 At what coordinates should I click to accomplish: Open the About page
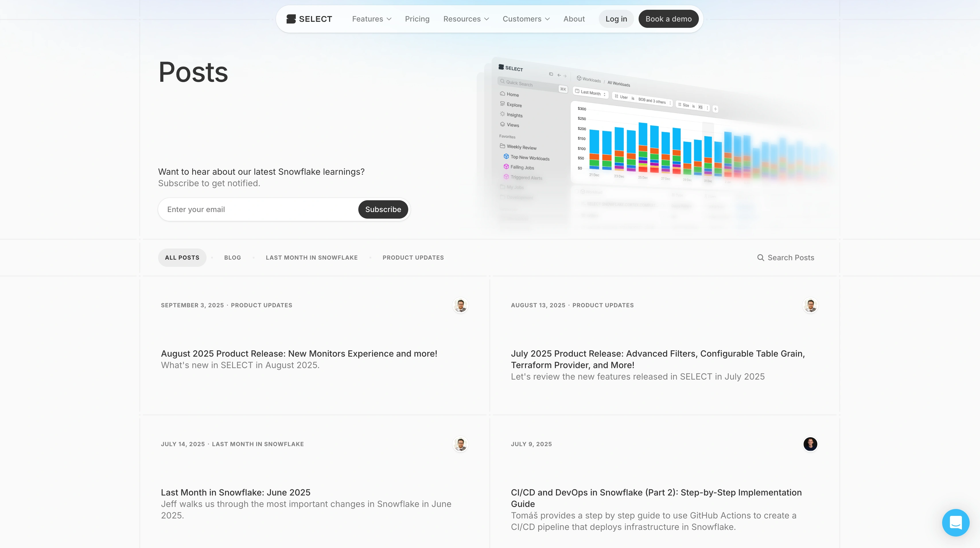click(x=574, y=19)
